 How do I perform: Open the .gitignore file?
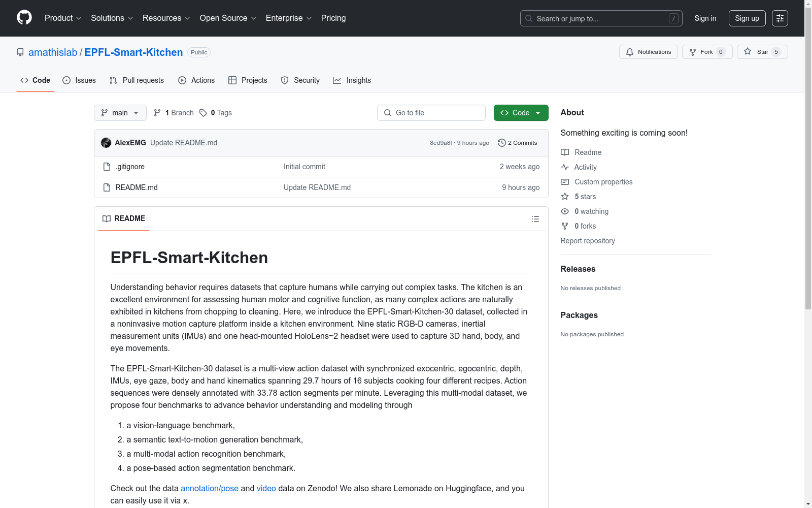(130, 167)
